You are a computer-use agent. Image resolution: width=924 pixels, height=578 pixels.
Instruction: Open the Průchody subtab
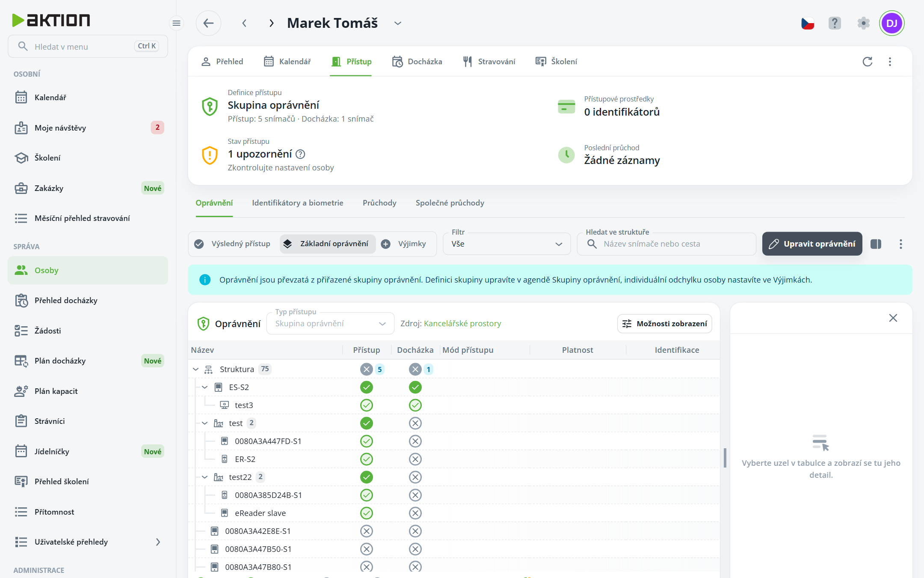(x=379, y=203)
